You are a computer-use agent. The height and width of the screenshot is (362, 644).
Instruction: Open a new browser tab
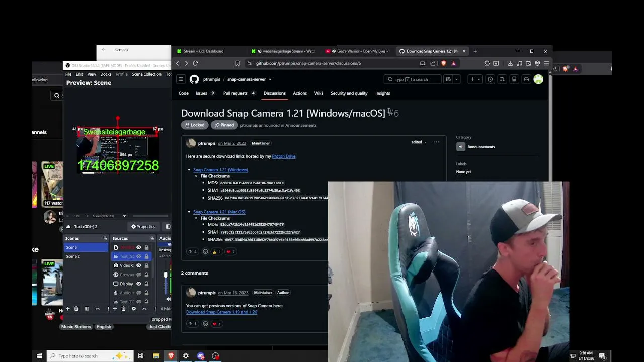(x=475, y=51)
